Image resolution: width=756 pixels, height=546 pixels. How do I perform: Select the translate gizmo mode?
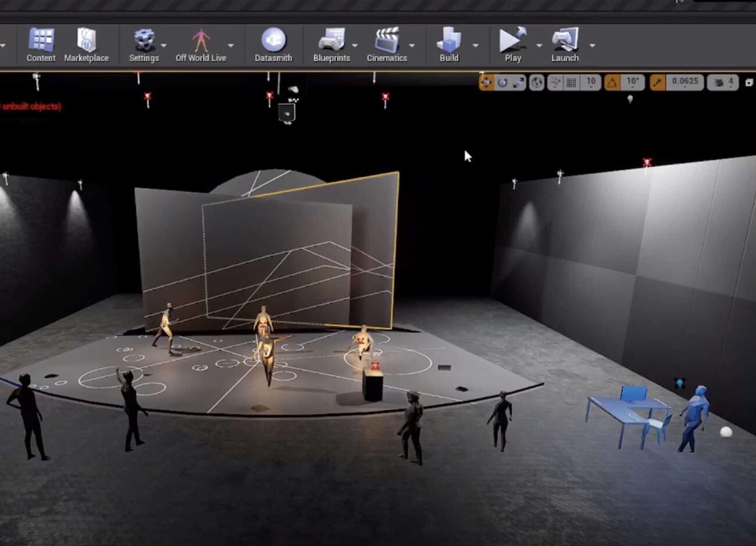[486, 83]
